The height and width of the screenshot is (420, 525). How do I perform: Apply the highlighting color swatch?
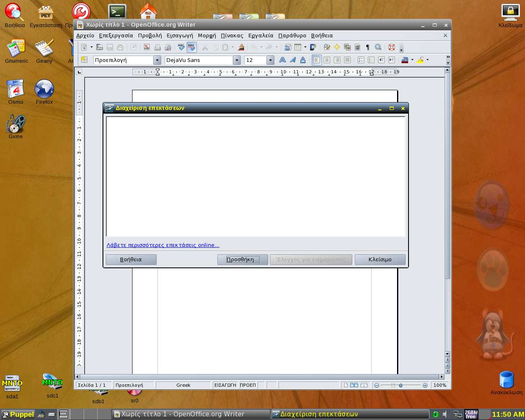(x=420, y=60)
